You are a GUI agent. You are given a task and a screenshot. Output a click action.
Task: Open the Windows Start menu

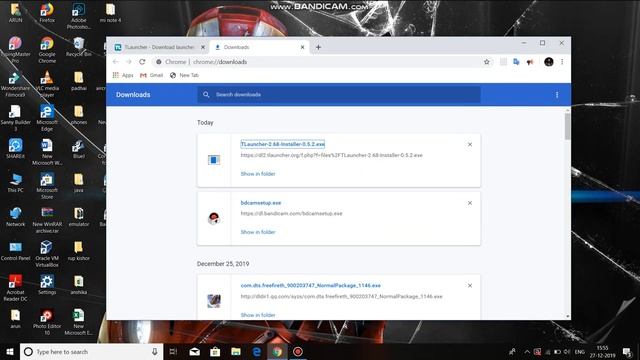pyautogui.click(x=10, y=351)
